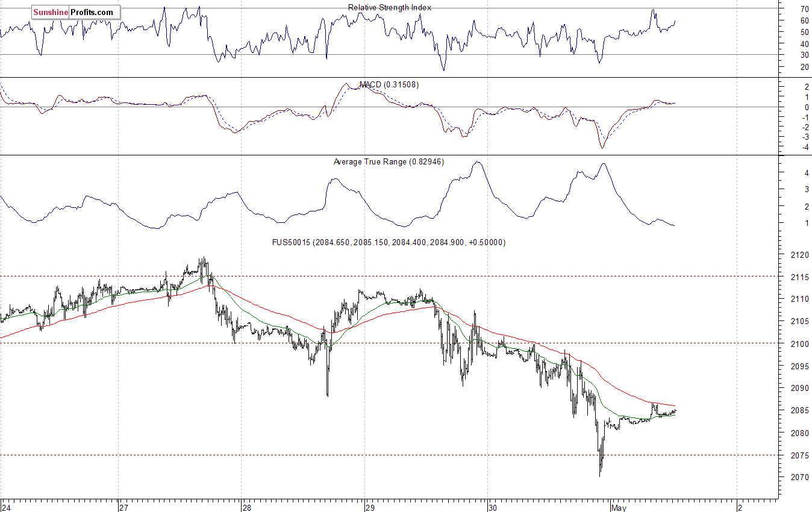Click the price axis label 2095
This screenshot has height=512, width=812.
coord(799,366)
